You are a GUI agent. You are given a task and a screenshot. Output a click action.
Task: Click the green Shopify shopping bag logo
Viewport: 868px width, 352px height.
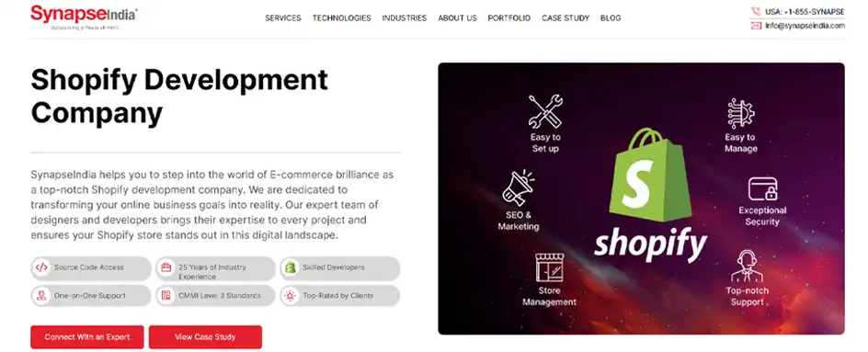coord(650,175)
